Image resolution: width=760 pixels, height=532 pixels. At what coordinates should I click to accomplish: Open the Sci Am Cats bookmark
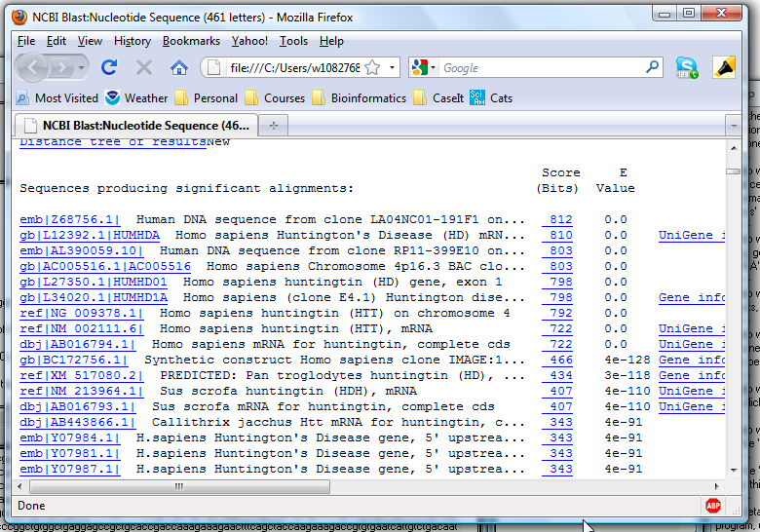(x=491, y=97)
